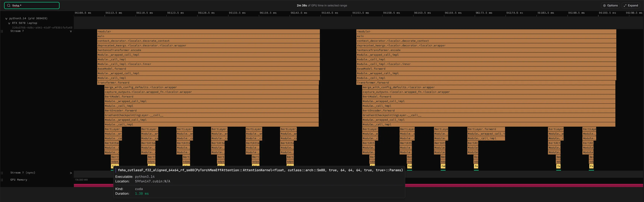
Task: Collapse the Stream 7 track chevron
Action: tap(71, 31)
